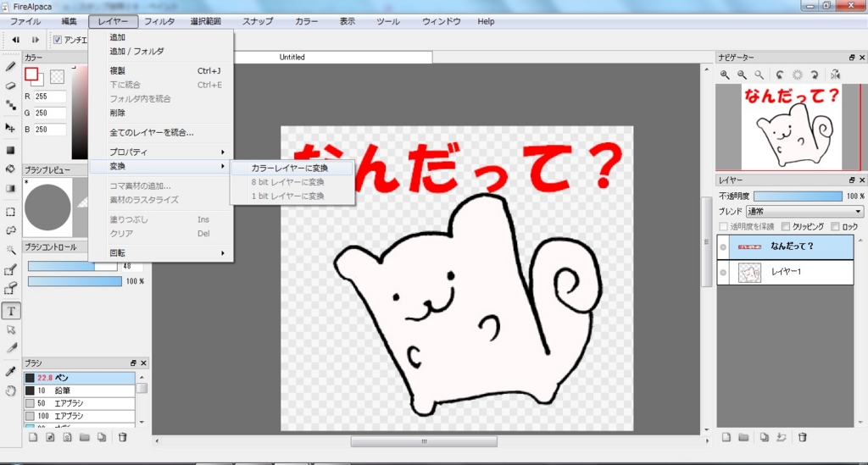The image size is (868, 465).
Task: Rotate canvas left in Navigator
Action: click(x=780, y=75)
